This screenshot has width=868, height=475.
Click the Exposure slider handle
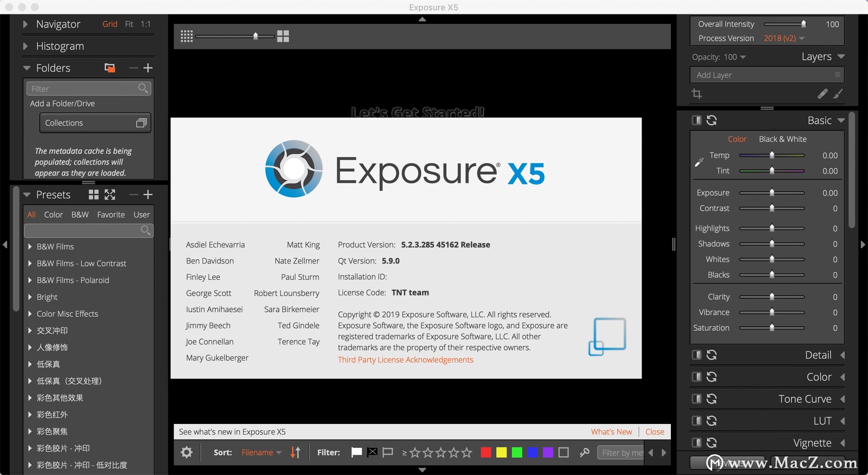pos(772,193)
